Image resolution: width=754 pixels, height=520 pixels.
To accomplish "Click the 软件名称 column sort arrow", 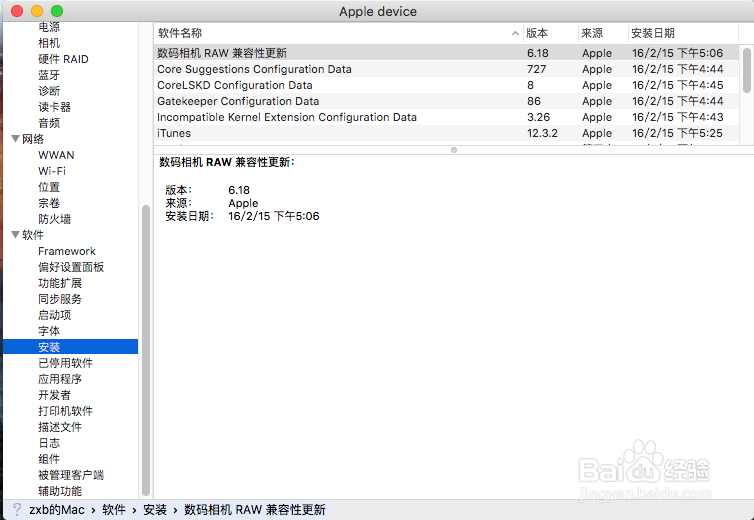I will pos(515,33).
